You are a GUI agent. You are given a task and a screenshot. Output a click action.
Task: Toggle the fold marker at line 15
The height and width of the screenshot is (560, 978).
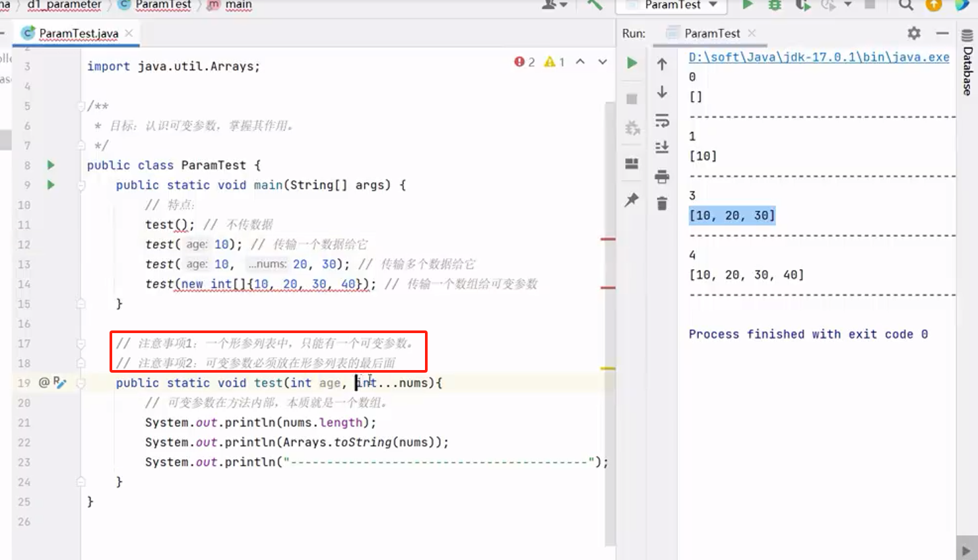(x=81, y=303)
